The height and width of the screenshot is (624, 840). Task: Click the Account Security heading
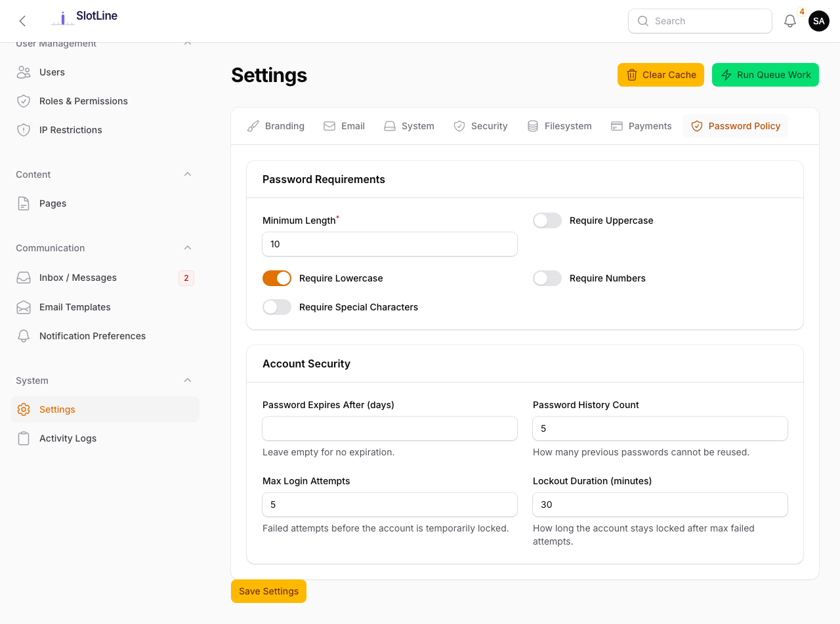click(306, 364)
